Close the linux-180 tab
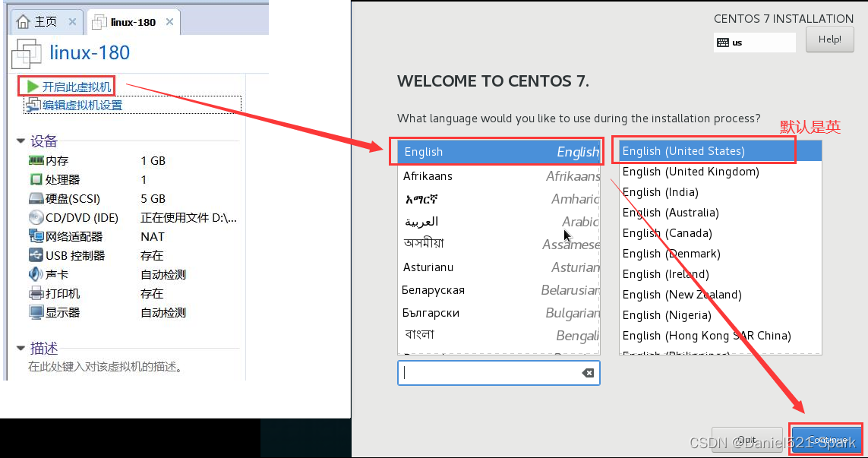This screenshot has width=868, height=458. tap(169, 21)
